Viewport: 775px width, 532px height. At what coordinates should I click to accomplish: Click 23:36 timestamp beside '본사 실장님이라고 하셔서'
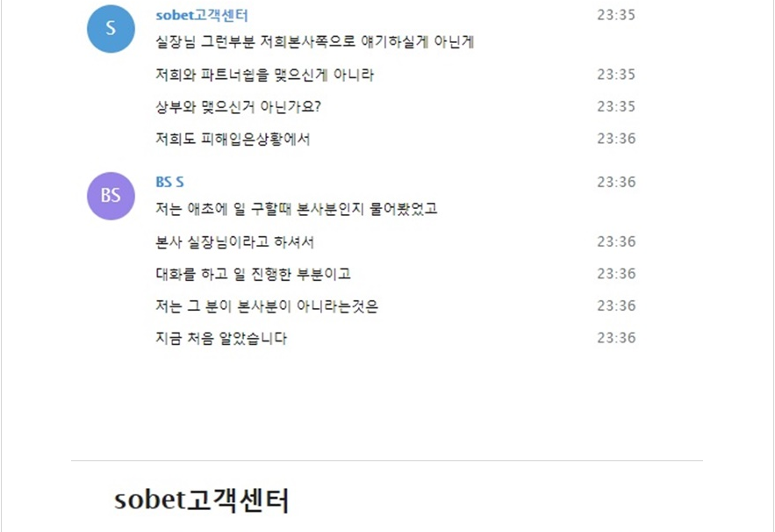616,241
